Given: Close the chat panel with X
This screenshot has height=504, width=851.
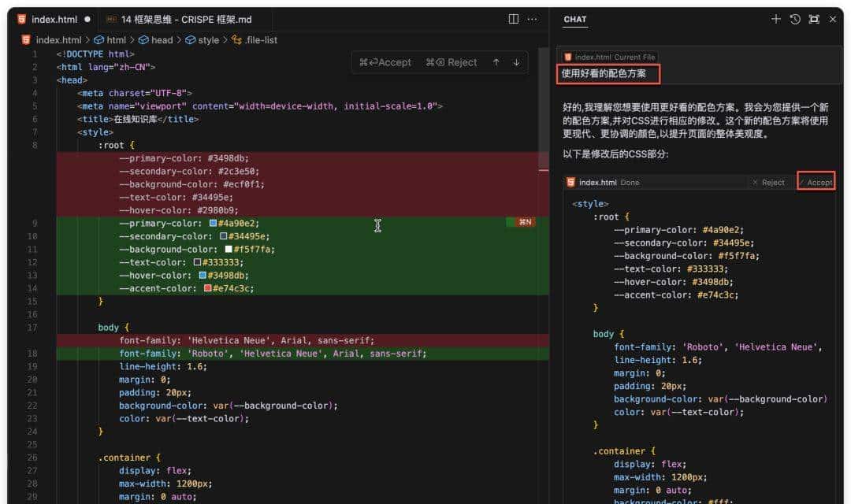Looking at the screenshot, I should pos(833,19).
